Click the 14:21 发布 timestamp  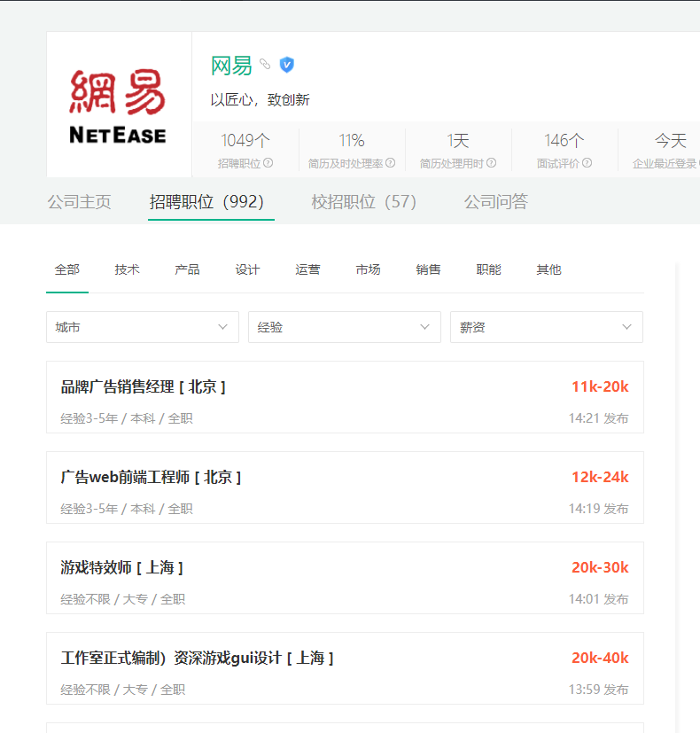[598, 418]
